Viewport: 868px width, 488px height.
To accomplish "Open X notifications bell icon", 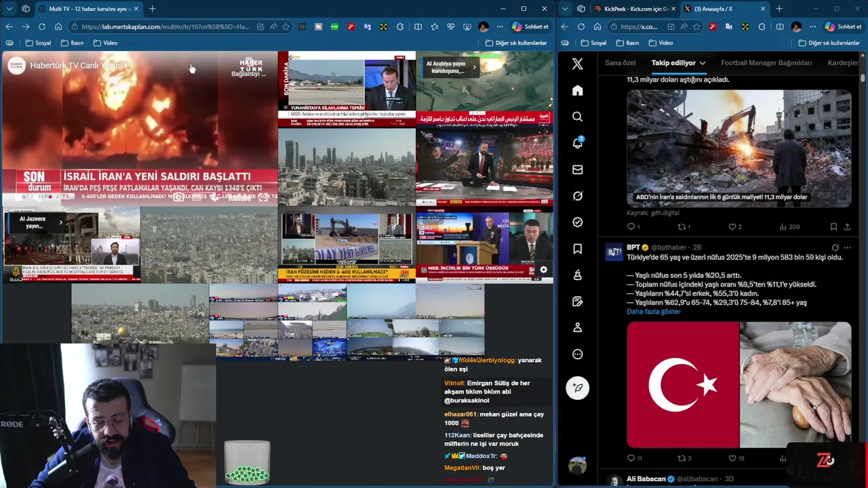I will tap(577, 143).
